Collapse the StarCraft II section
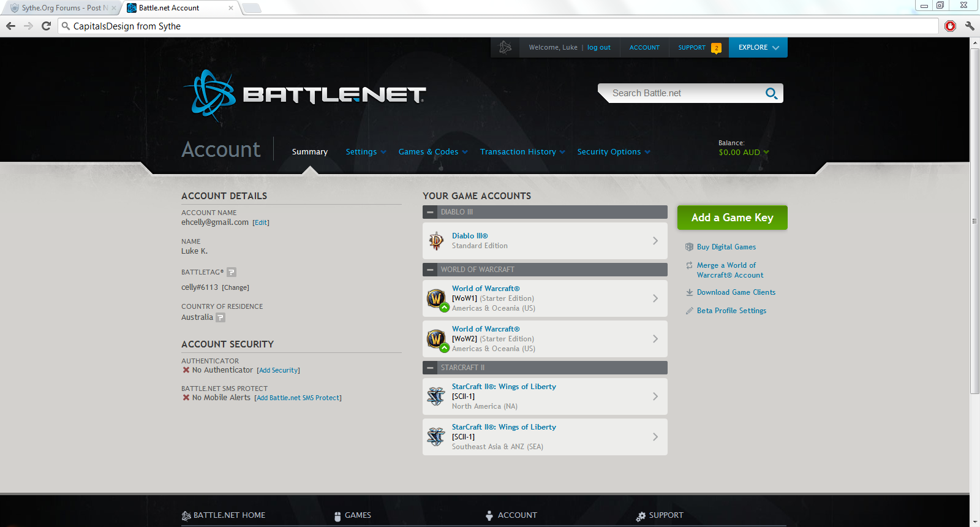The image size is (980, 527). pyautogui.click(x=431, y=368)
